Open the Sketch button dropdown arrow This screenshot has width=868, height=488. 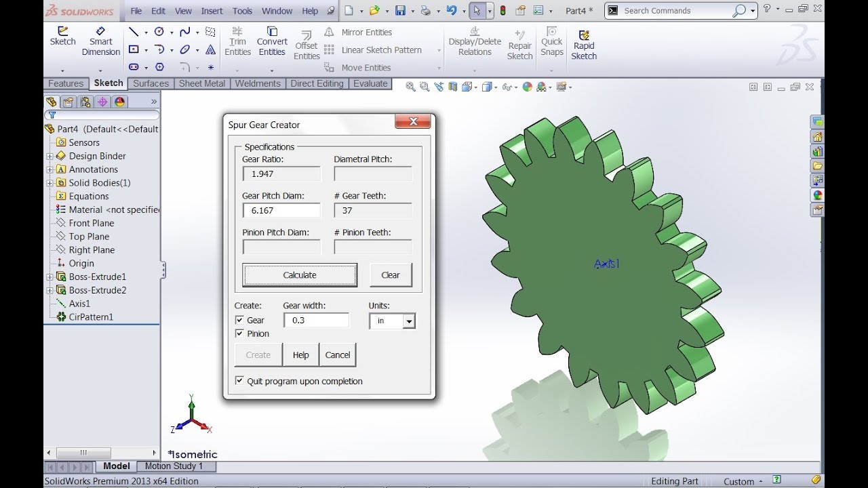coord(62,70)
